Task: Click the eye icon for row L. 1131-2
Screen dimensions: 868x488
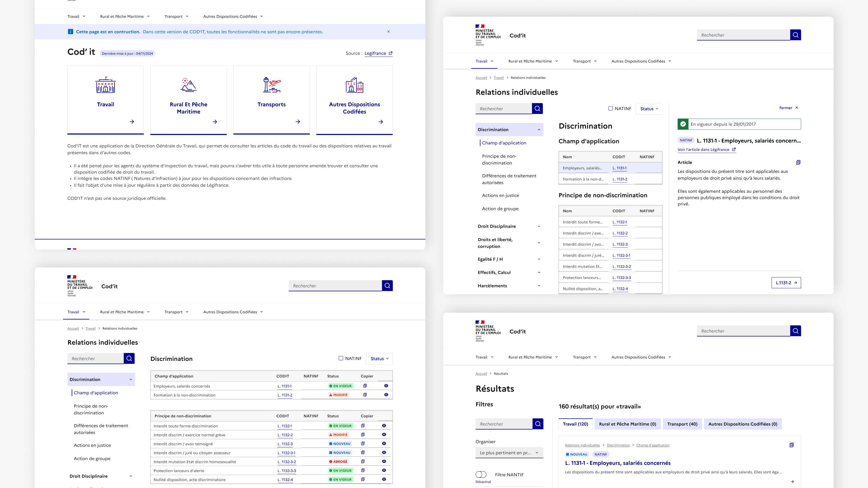Action: tap(386, 395)
